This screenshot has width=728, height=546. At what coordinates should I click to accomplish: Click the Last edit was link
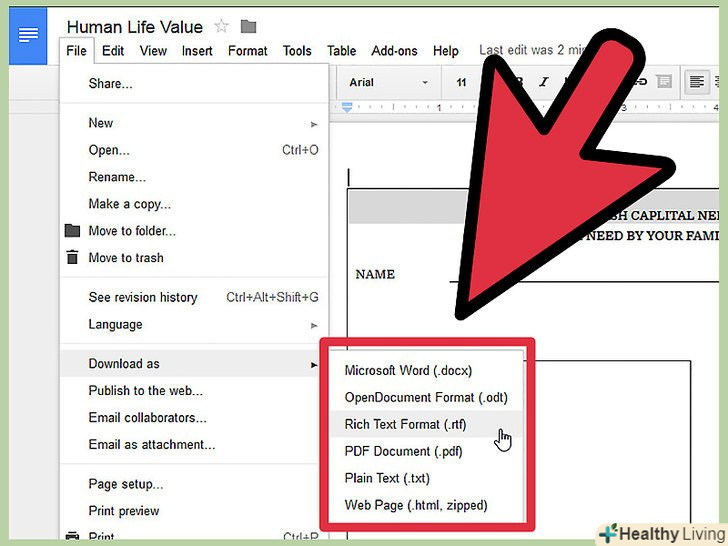pos(534,50)
